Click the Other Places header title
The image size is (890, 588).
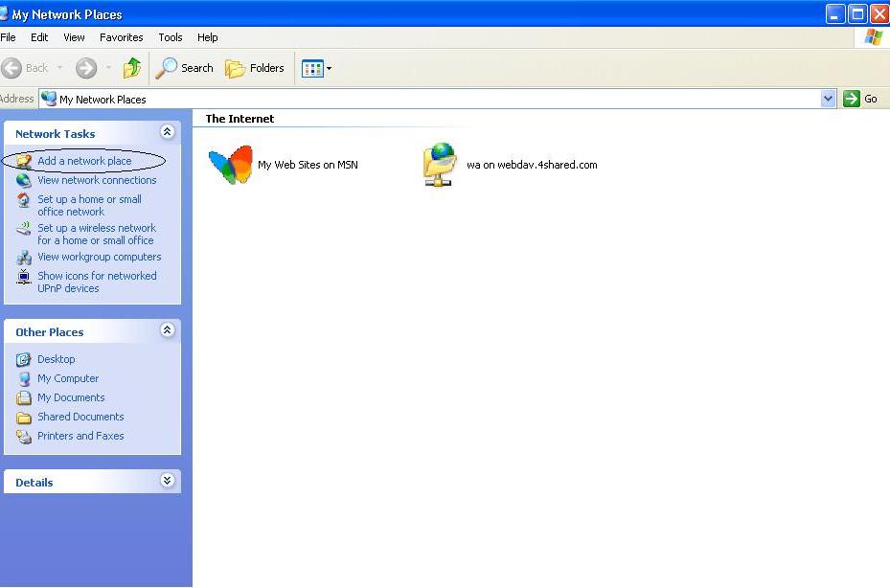50,332
